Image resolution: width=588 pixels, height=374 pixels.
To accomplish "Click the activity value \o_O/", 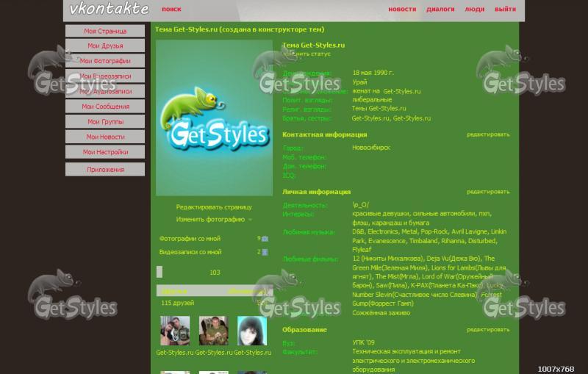I will click(x=360, y=205).
